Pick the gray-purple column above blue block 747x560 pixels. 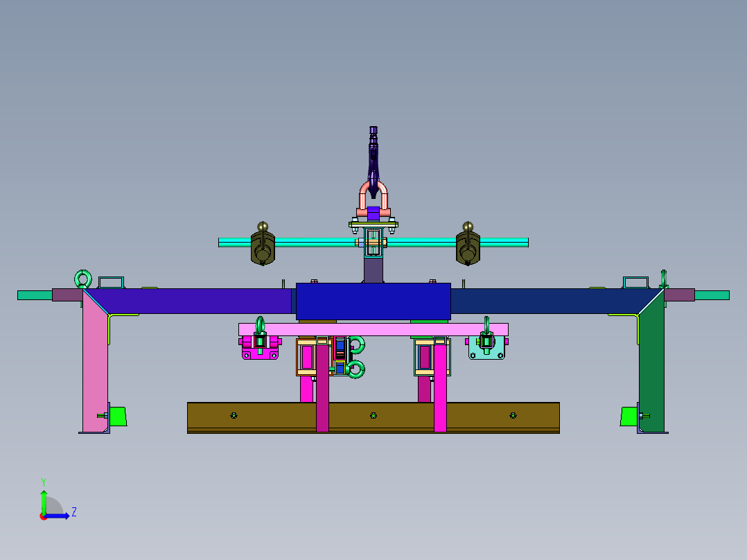tap(373, 270)
